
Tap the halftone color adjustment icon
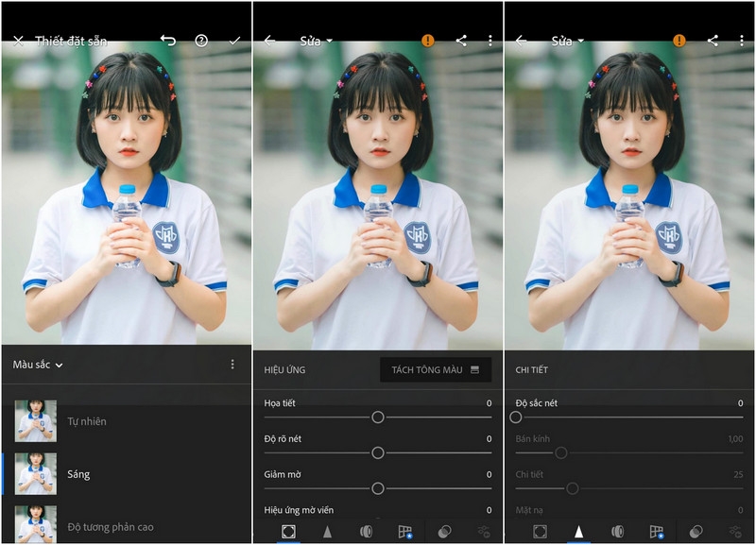click(x=365, y=531)
